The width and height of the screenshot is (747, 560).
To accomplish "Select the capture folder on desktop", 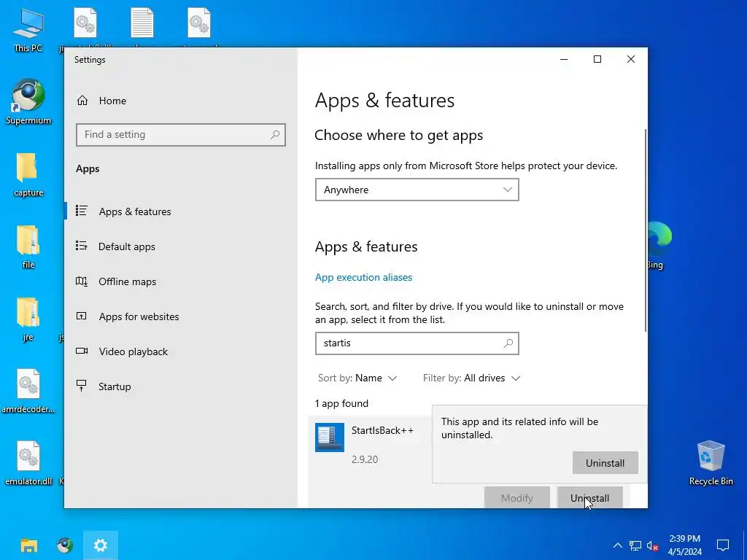I will (x=28, y=175).
